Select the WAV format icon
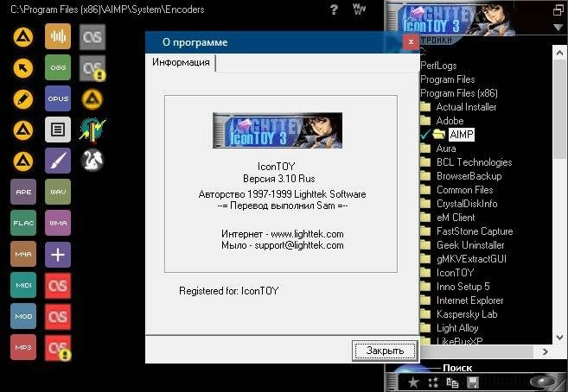Image resolution: width=568 pixels, height=392 pixels. point(58,192)
